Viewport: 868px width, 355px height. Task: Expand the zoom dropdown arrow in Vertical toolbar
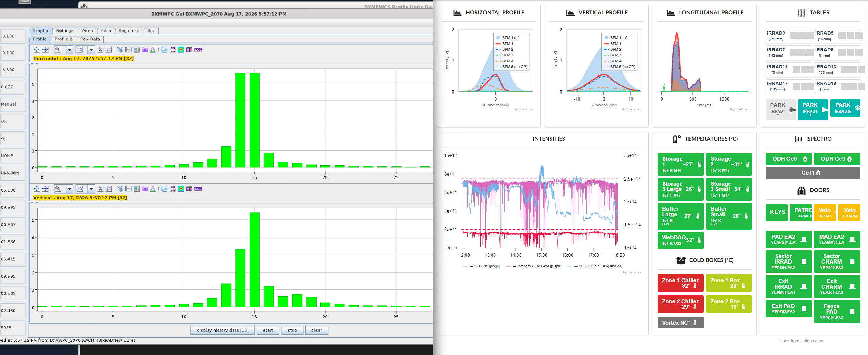click(x=70, y=189)
